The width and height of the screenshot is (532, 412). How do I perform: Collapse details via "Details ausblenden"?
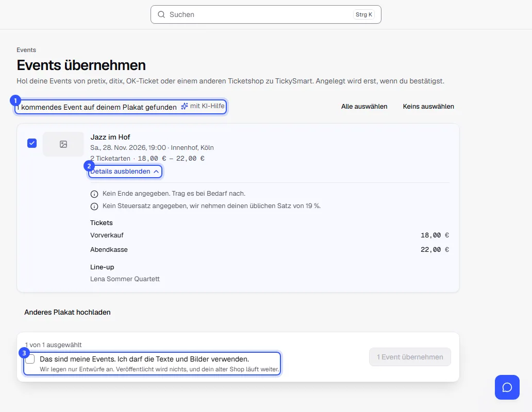tap(125, 171)
